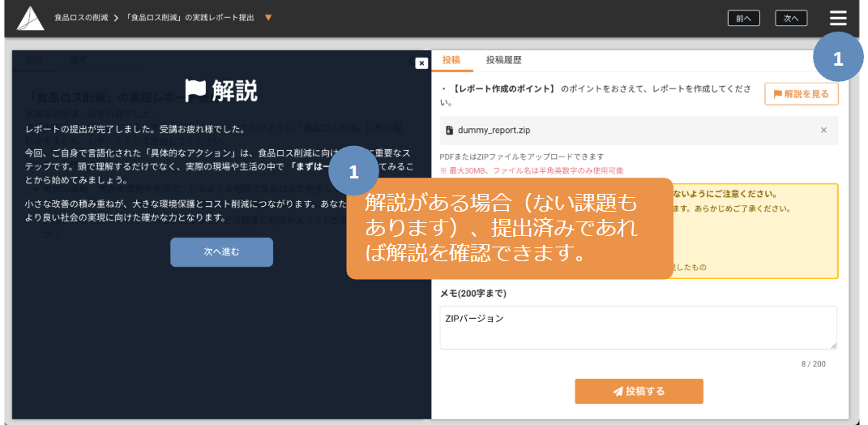Go to 食品ロスの削減 breadcrumb

click(x=81, y=18)
